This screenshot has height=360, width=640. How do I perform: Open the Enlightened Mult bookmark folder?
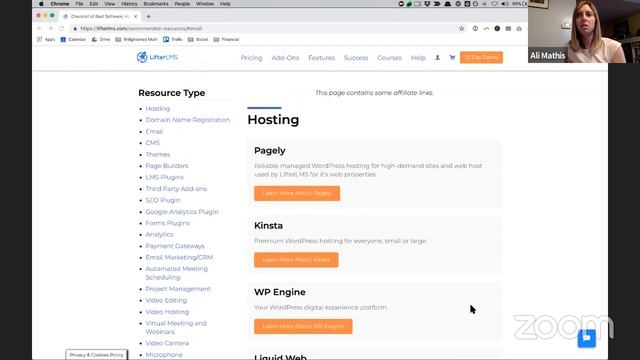click(x=136, y=40)
